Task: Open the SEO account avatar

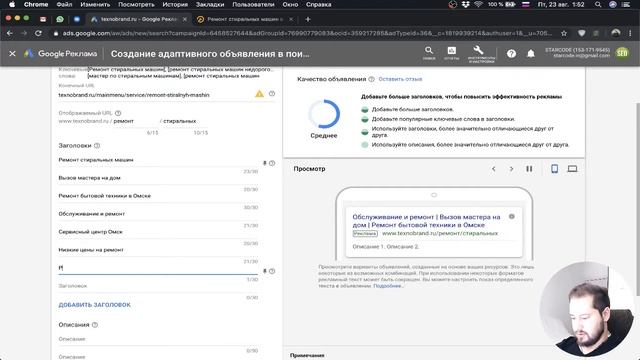Action: coord(622,53)
